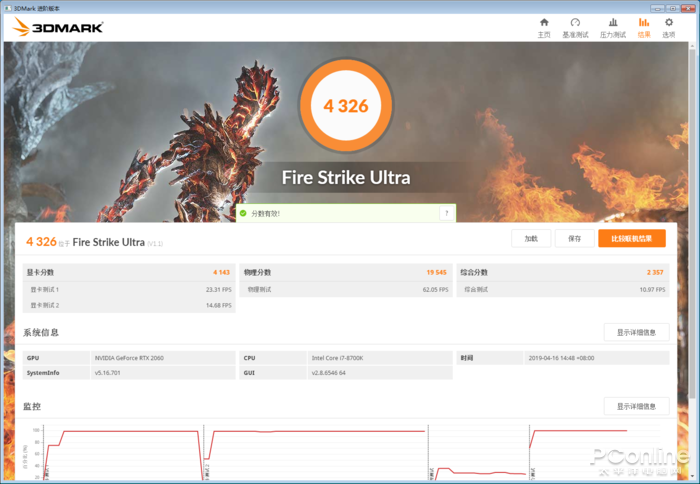Show system info details (显示详细信息)
This screenshot has height=484, width=700.
coord(636,332)
